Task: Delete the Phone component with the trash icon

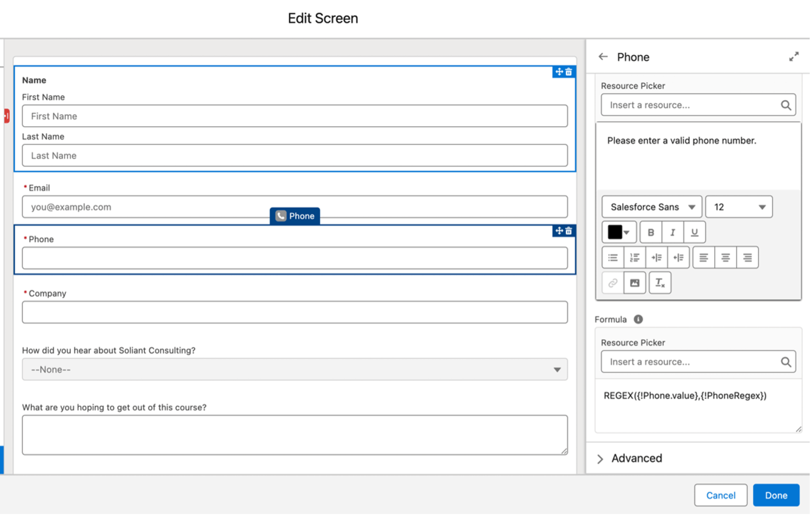Action: pyautogui.click(x=570, y=231)
